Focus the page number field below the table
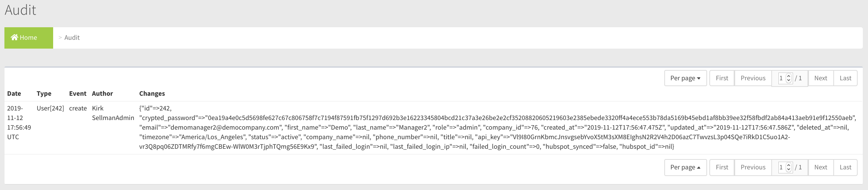The height and width of the screenshot is (190, 868). point(782,167)
